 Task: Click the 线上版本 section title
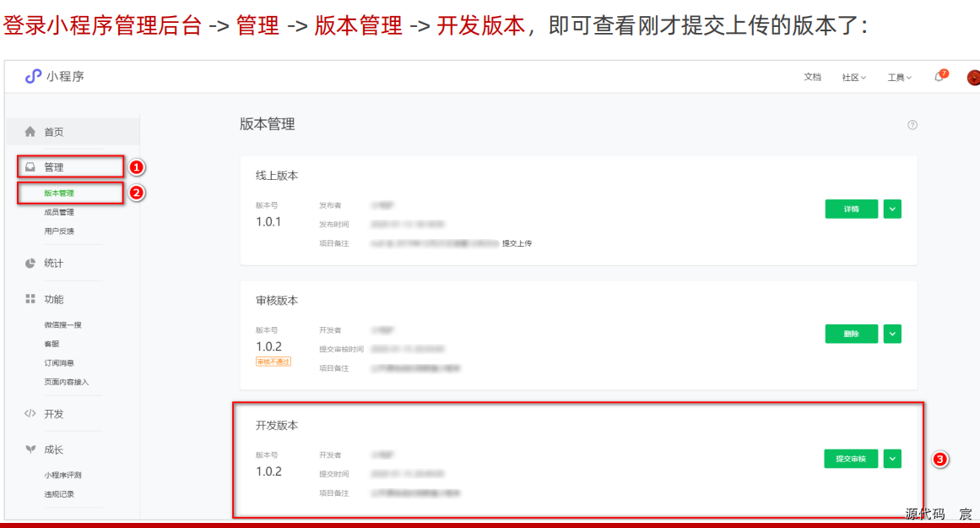(x=277, y=176)
